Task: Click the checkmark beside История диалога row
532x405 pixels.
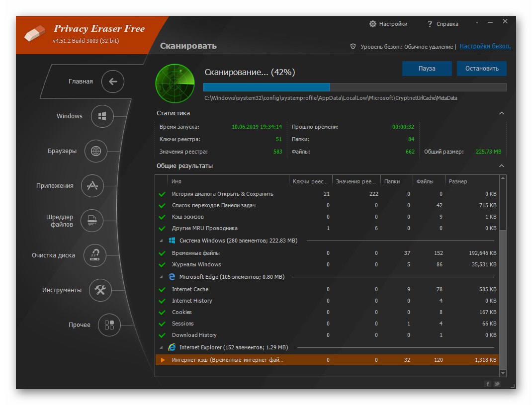Action: [x=162, y=194]
